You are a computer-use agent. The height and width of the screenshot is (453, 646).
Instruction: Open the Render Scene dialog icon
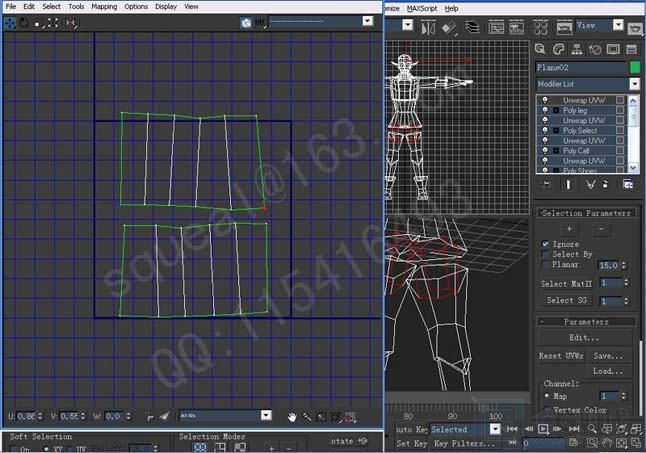pos(564,28)
